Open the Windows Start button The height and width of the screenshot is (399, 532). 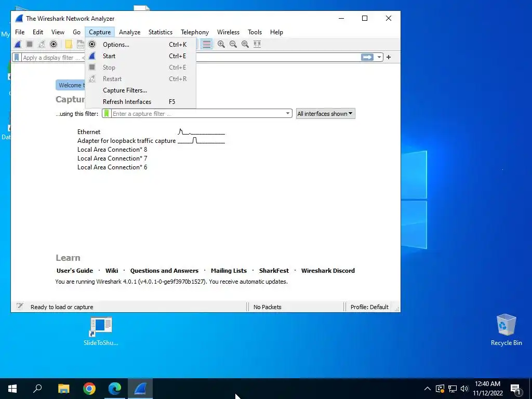(12, 389)
